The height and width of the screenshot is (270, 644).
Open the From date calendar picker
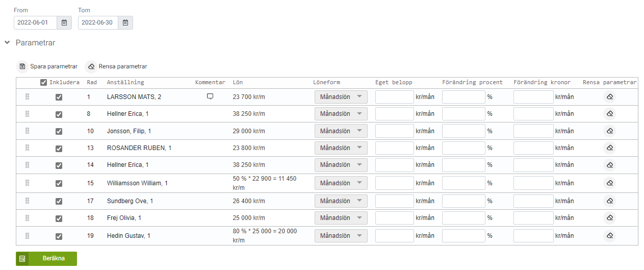(x=64, y=22)
